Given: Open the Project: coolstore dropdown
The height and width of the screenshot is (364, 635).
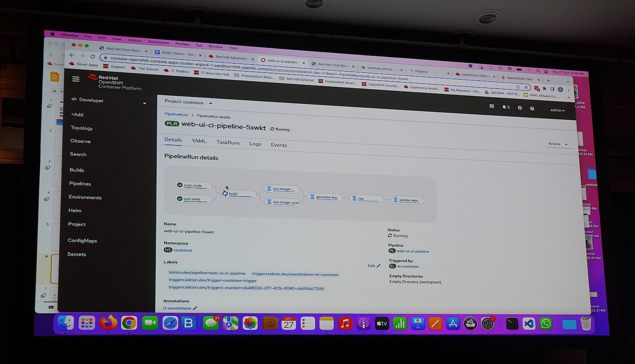Looking at the screenshot, I should 188,102.
